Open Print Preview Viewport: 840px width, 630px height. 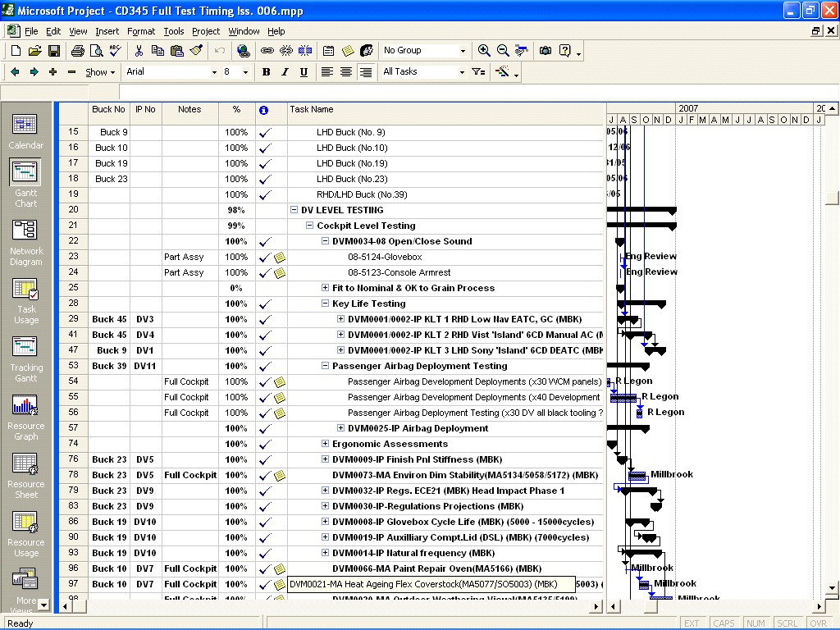click(x=97, y=50)
